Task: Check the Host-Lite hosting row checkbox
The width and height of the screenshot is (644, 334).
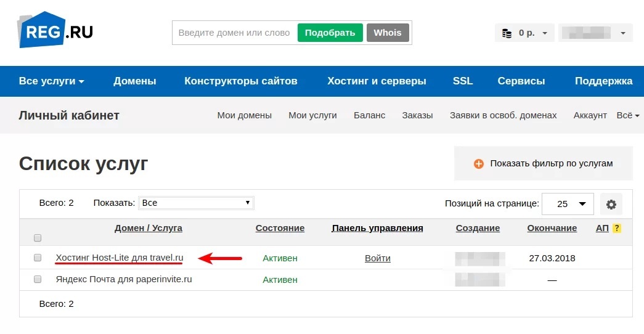Action: click(x=38, y=258)
